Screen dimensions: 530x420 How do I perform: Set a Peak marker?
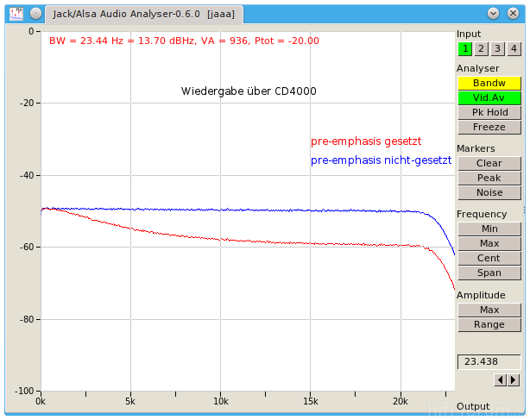point(489,178)
